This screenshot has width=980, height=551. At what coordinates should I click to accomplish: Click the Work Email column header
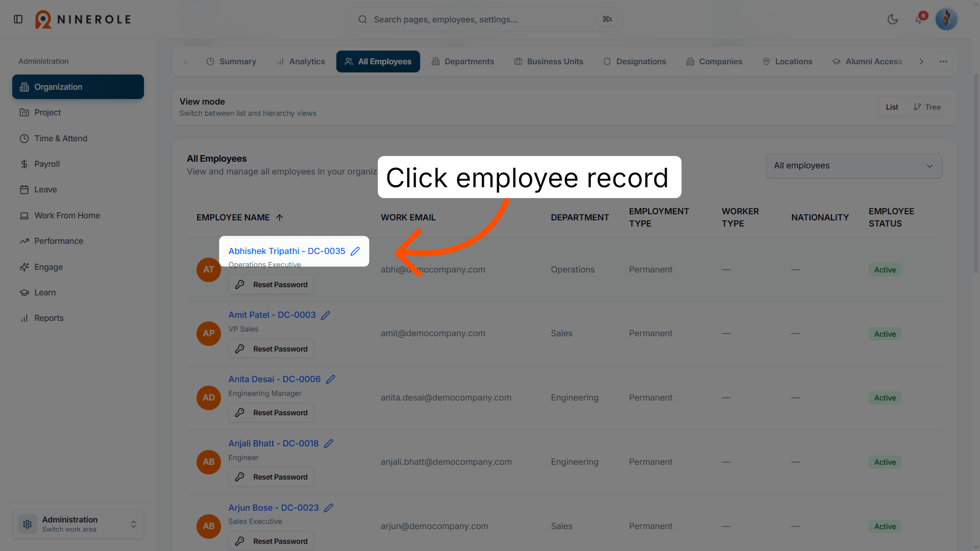(408, 217)
